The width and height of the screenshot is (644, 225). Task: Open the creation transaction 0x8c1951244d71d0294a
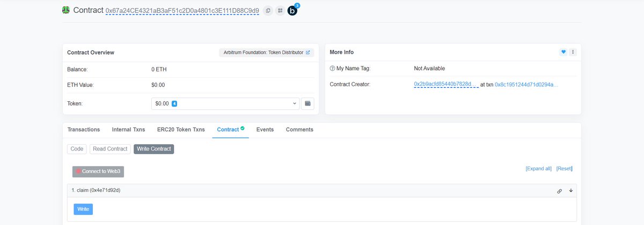(x=526, y=85)
